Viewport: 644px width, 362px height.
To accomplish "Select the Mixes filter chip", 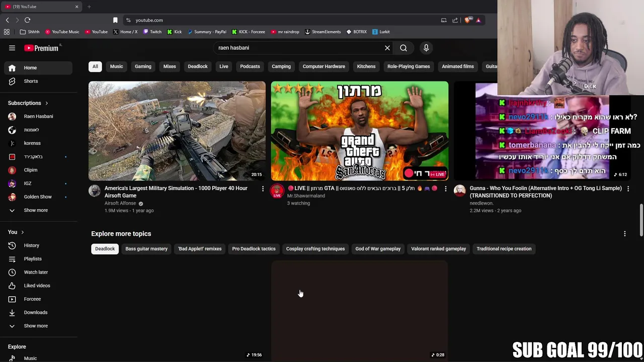I will (170, 66).
